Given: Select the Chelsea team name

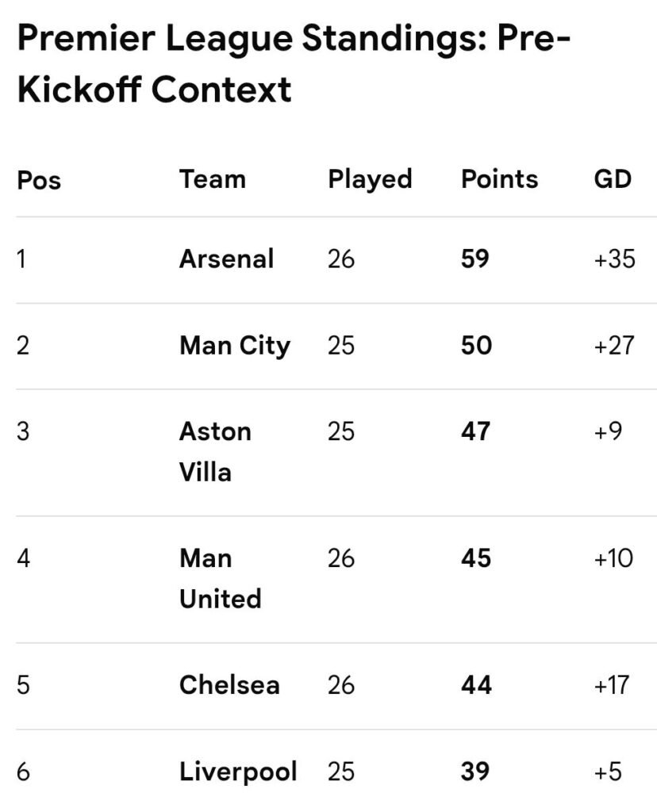Looking at the screenshot, I should (x=229, y=684).
